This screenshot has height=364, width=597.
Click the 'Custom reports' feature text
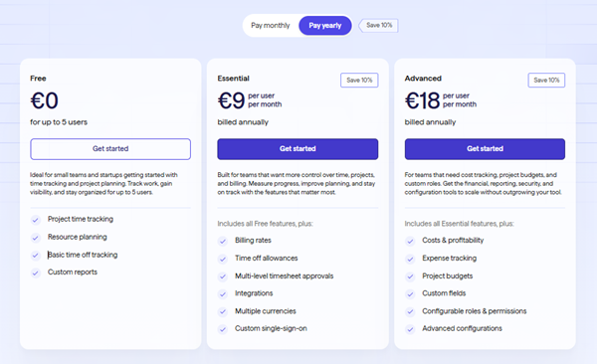coord(73,272)
